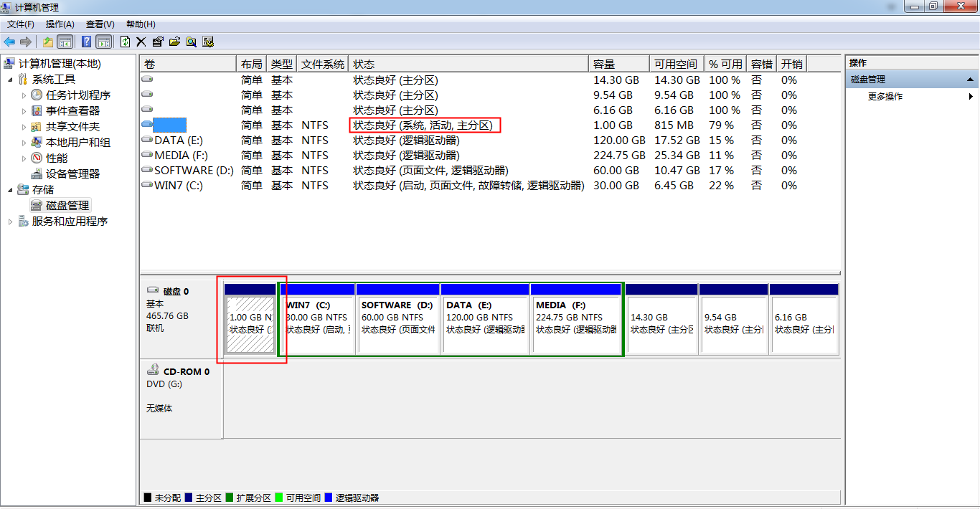Viewport: 980px width, 509px height.
Task: Open the 查看(V) menu
Action: (100, 24)
